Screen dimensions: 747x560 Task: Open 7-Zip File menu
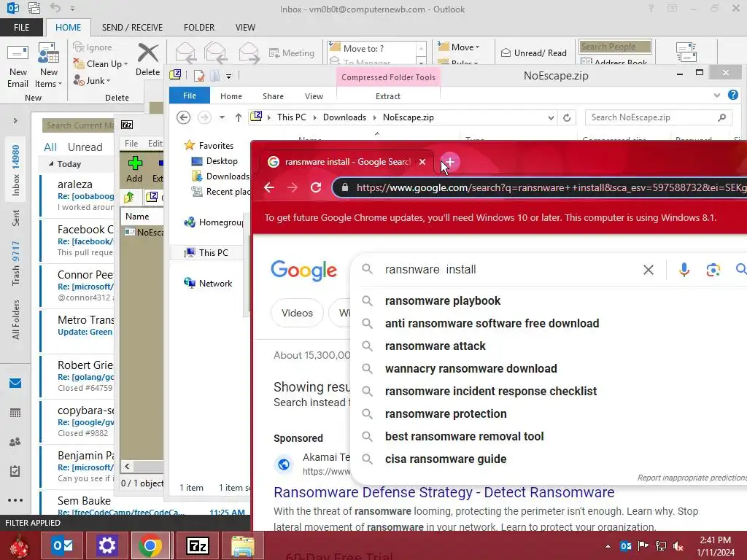tap(131, 144)
